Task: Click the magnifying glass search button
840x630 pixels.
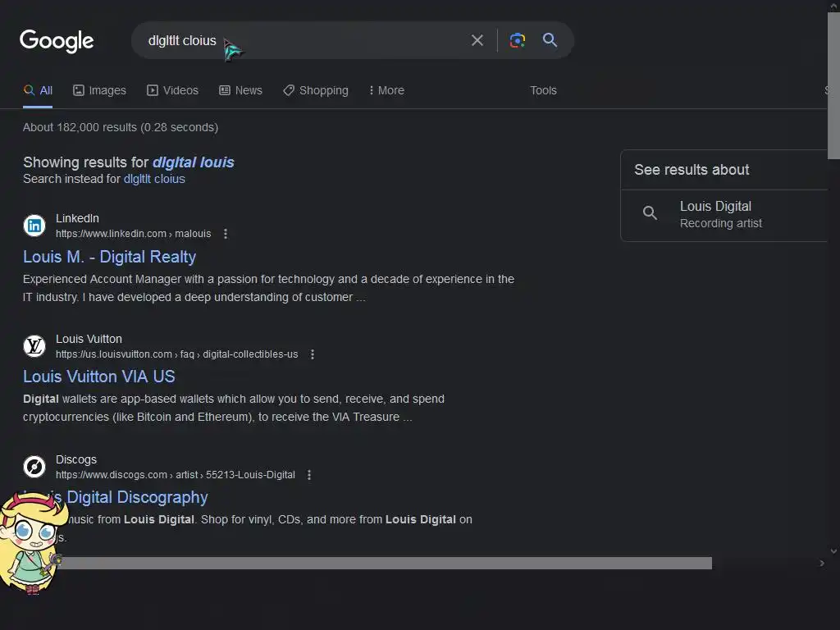Action: tap(550, 39)
